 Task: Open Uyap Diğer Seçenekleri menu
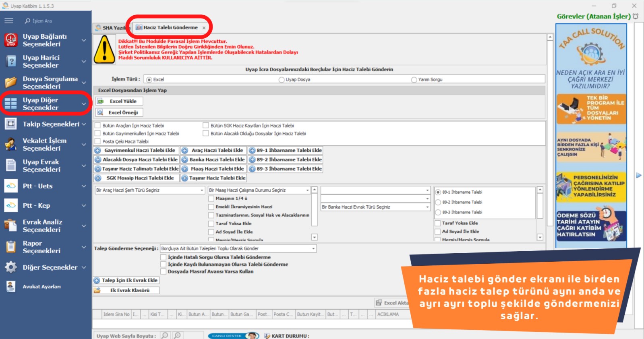(x=46, y=103)
